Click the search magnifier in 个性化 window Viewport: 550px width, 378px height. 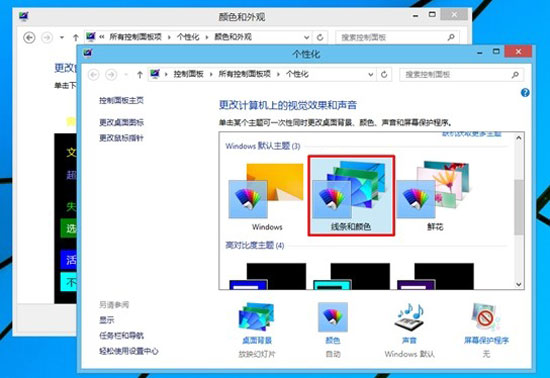coord(515,74)
